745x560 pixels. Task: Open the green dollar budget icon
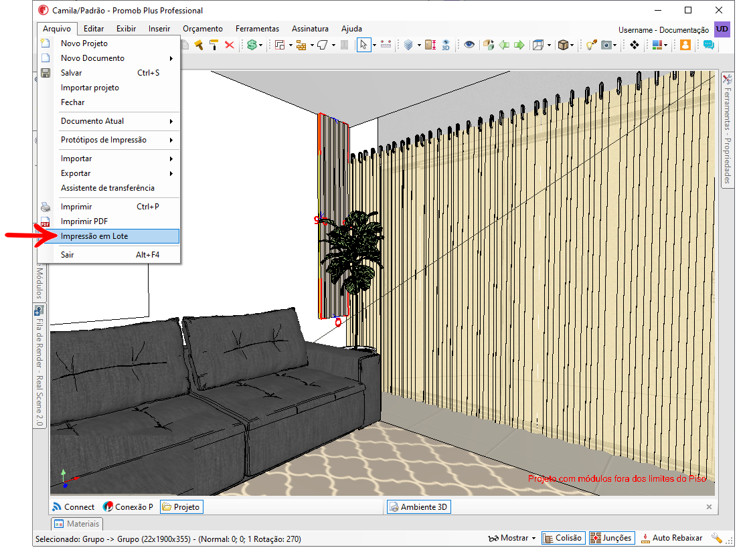[x=252, y=45]
